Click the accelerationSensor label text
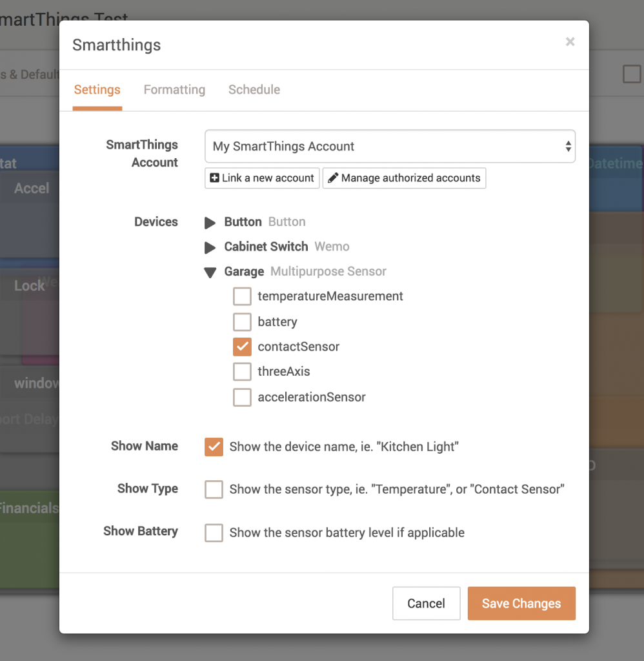This screenshot has height=661, width=644. pos(312,397)
